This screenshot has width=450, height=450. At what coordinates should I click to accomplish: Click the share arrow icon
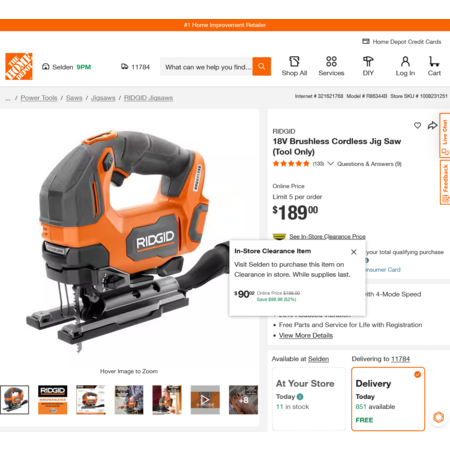click(432, 125)
